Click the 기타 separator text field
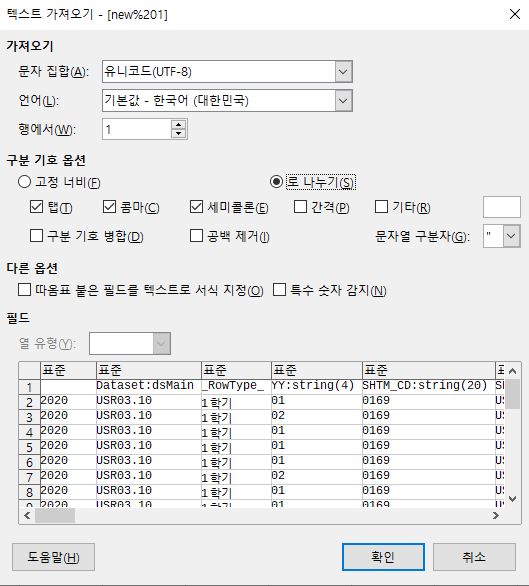Image resolution: width=529 pixels, height=586 pixels. coord(502,207)
